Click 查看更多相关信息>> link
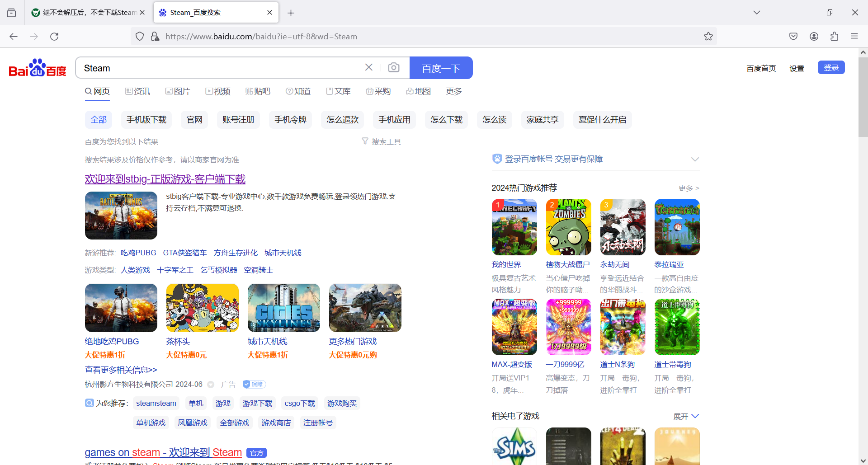Viewport: 868px width, 465px height. (121, 370)
